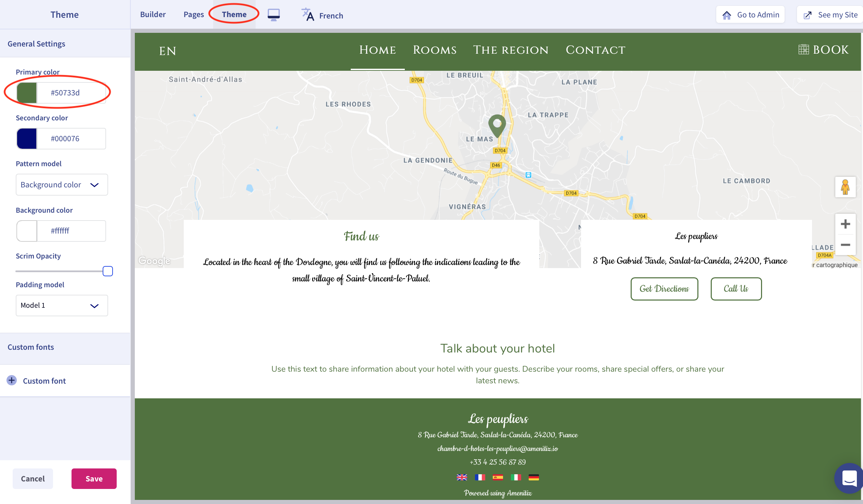The height and width of the screenshot is (504, 863).
Task: Open the Secondary color navy swatch
Action: tap(27, 138)
